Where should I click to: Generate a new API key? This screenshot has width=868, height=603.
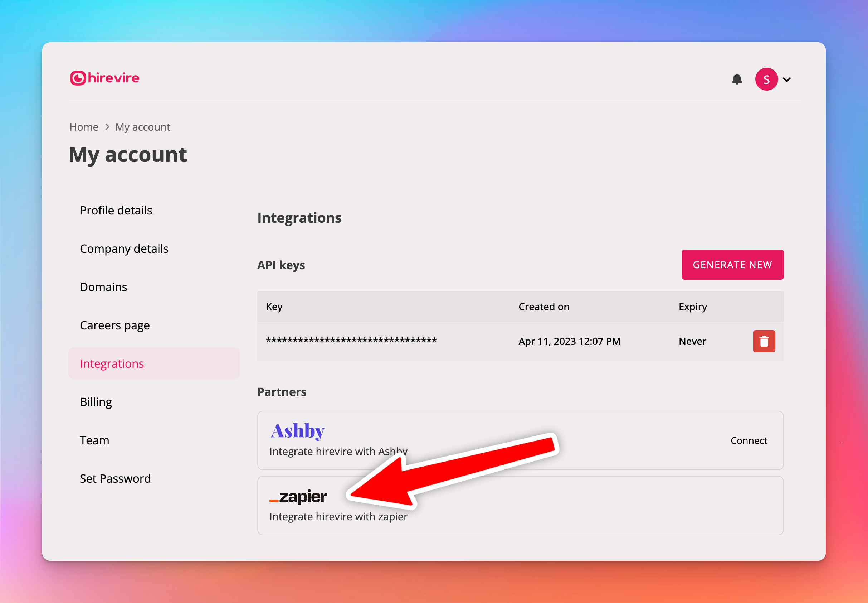tap(732, 265)
